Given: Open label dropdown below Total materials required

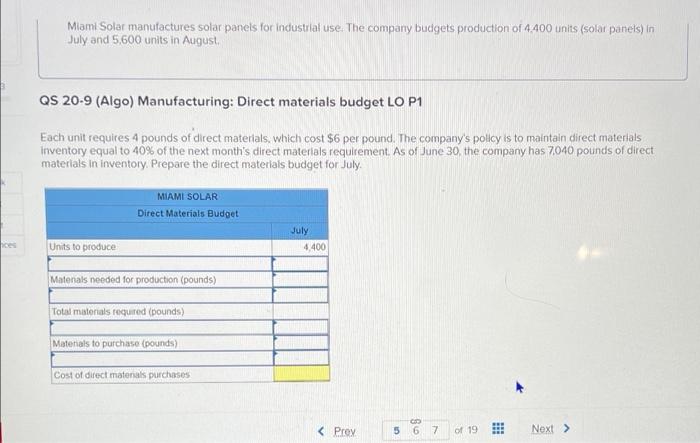Looking at the screenshot, I should (x=162, y=327).
